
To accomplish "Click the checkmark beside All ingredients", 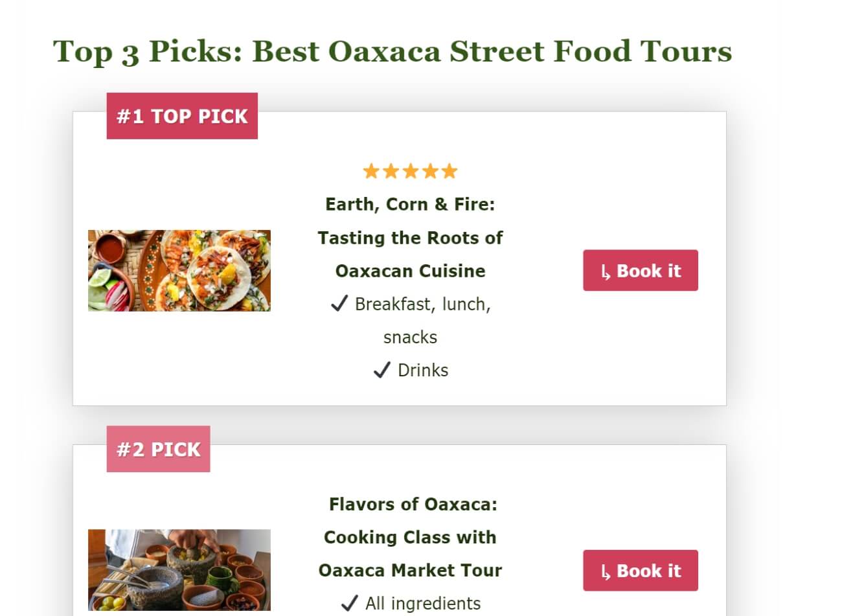I will pyautogui.click(x=349, y=603).
